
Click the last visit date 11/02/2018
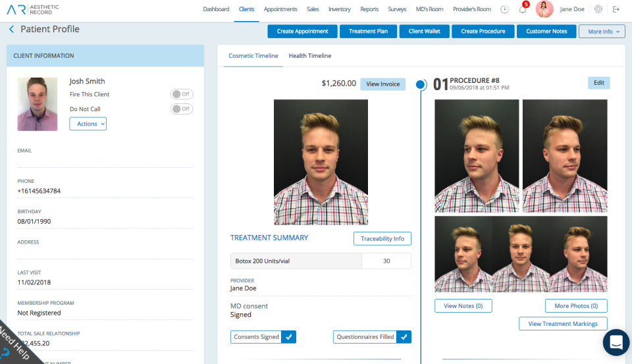pyautogui.click(x=34, y=282)
